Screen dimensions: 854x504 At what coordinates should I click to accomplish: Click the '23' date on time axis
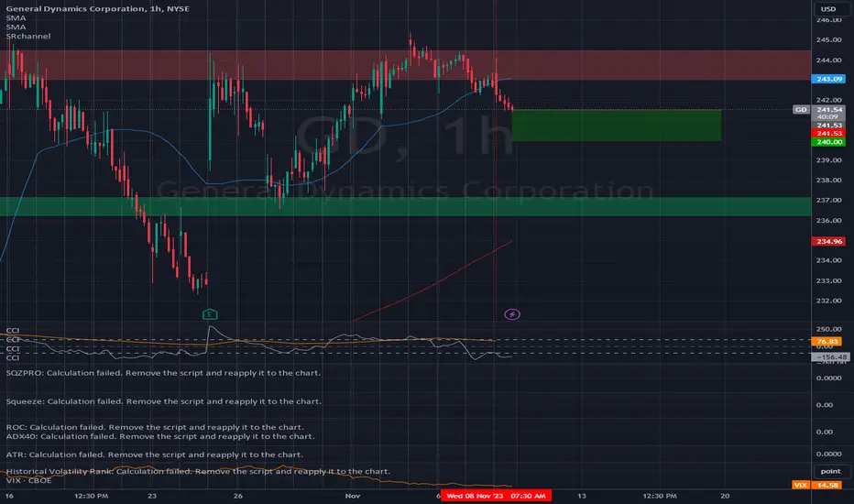pyautogui.click(x=152, y=496)
